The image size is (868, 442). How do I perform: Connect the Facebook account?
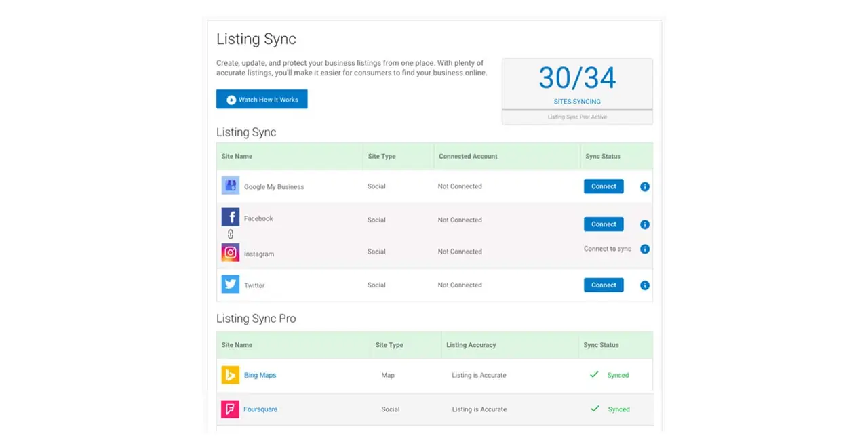604,224
